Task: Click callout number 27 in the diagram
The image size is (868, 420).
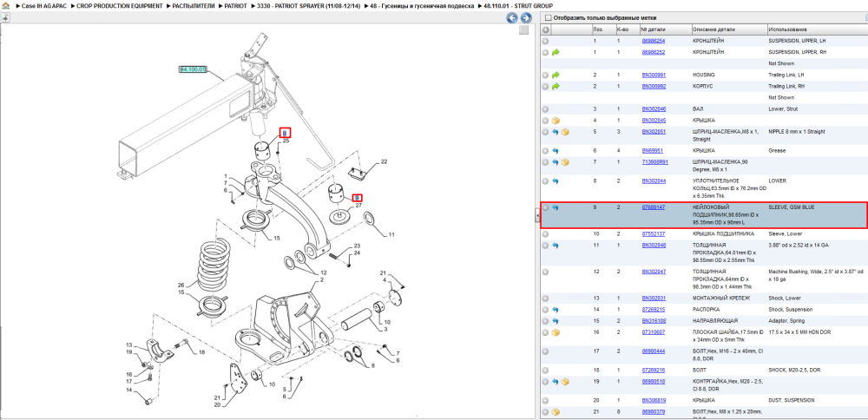Action: [358, 206]
